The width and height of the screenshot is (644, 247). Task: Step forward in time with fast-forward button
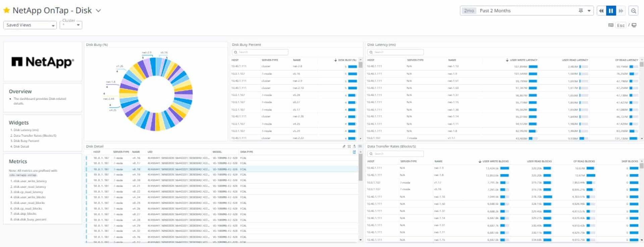(621, 11)
